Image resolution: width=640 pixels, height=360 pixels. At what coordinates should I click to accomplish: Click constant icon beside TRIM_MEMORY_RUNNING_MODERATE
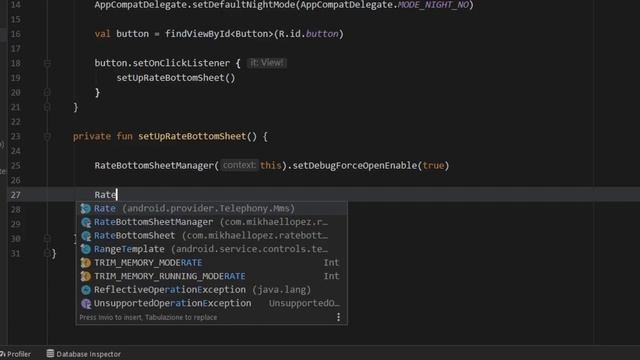coord(85,276)
